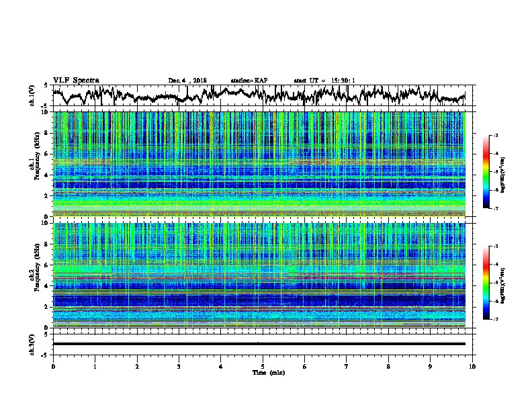
Task: Click tick label "1" on Time axis
Action: point(95,367)
